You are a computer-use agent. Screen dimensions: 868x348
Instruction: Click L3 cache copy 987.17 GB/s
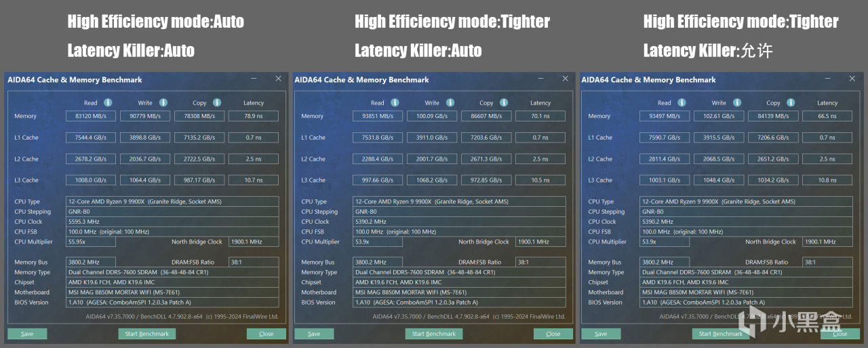point(199,180)
